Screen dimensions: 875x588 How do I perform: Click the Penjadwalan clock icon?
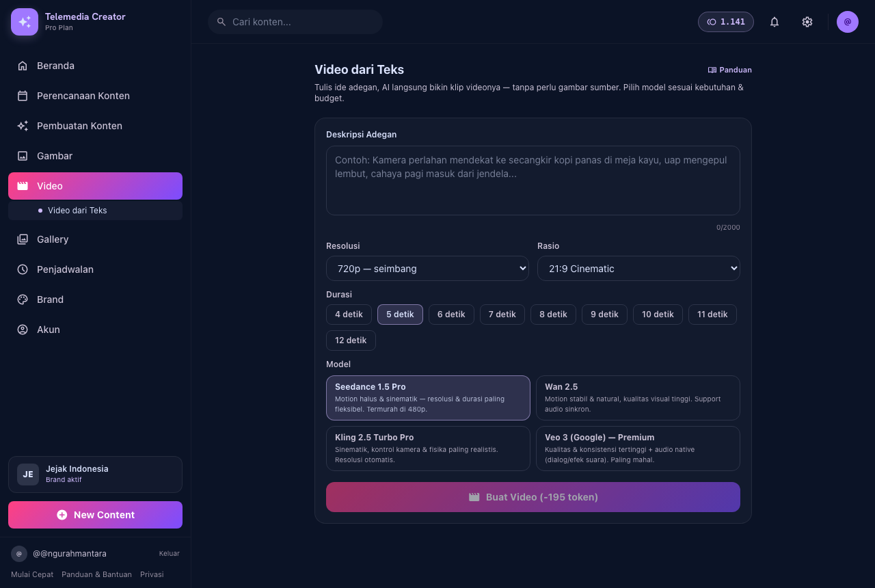tap(23, 269)
